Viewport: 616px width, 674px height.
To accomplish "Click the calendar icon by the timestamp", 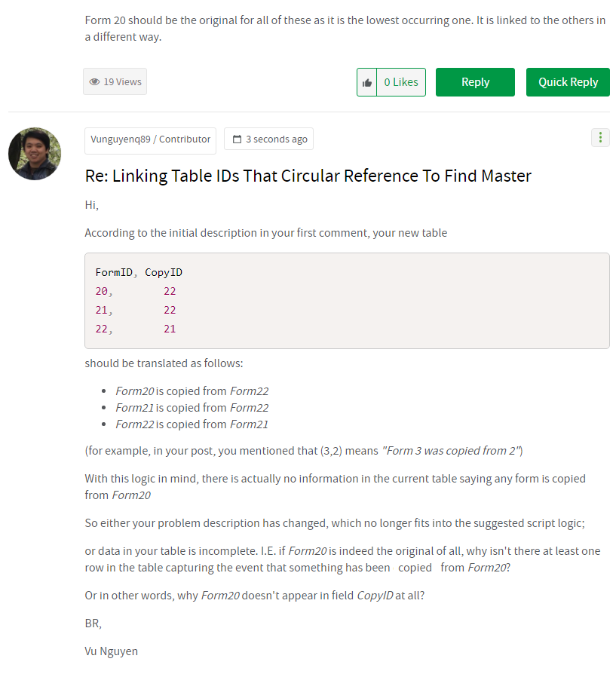I will click(x=237, y=139).
